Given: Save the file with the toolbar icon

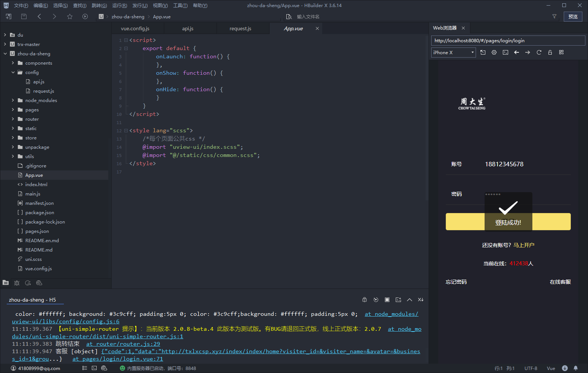Looking at the screenshot, I should tap(24, 16).
